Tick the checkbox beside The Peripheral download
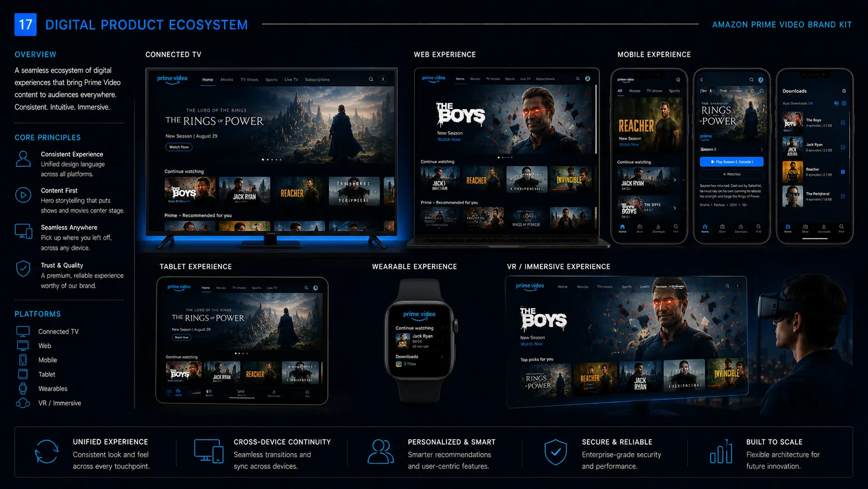The width and height of the screenshot is (868, 489). click(843, 196)
